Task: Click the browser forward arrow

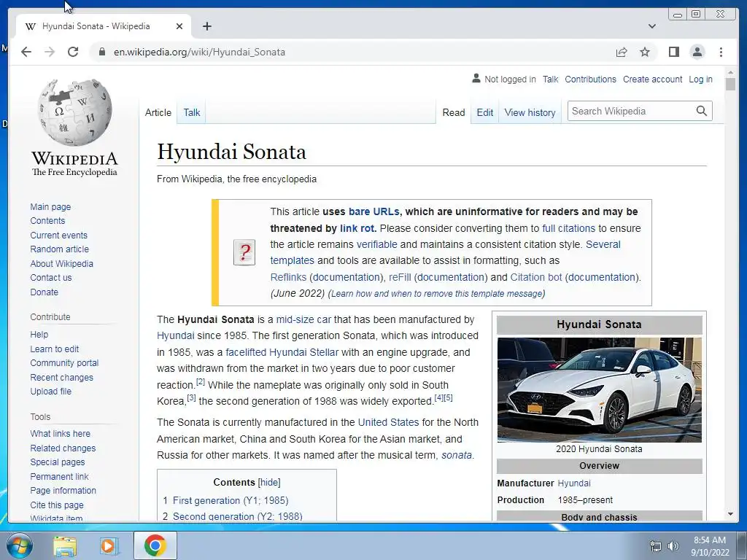Action: pyautogui.click(x=50, y=52)
